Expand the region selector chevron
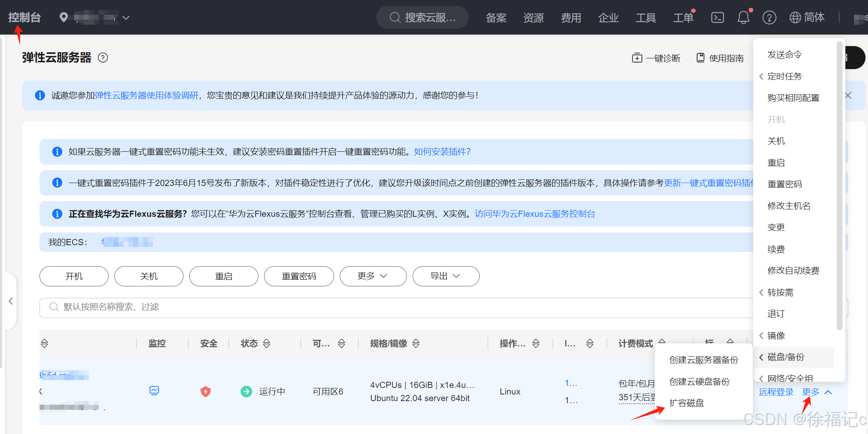Viewport: 868px width, 434px height. tap(126, 18)
